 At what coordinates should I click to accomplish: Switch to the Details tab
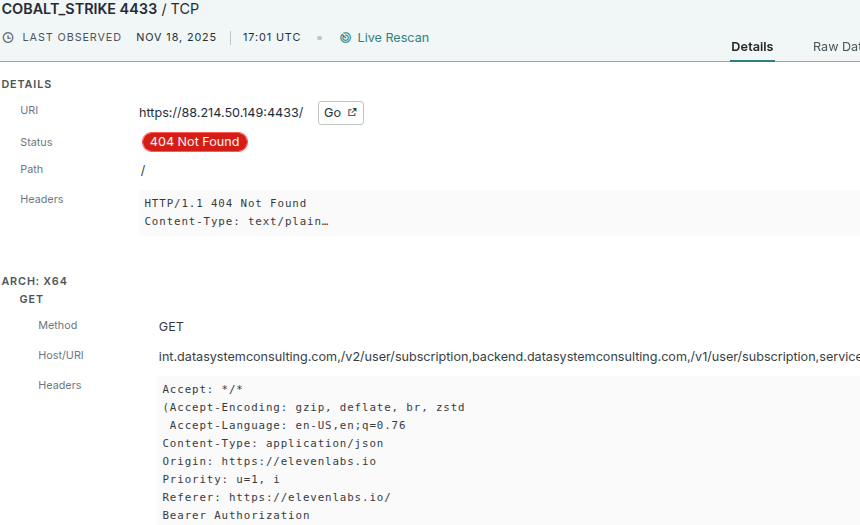751,47
